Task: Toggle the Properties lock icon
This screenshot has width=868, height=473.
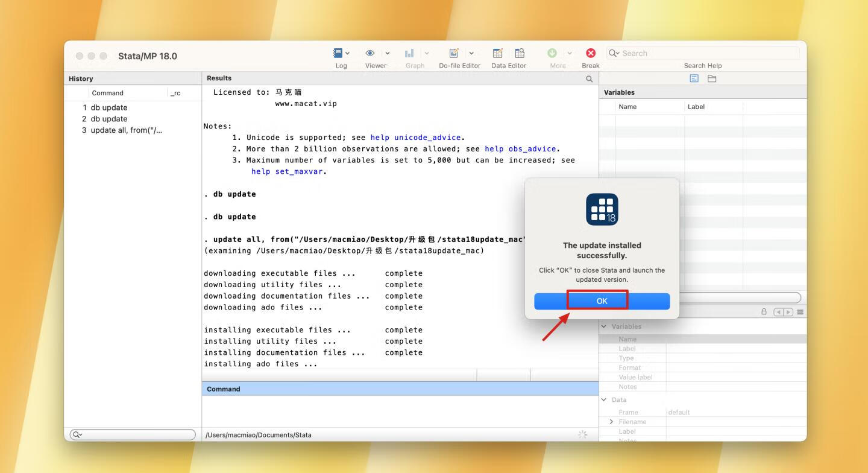Action: (x=764, y=312)
